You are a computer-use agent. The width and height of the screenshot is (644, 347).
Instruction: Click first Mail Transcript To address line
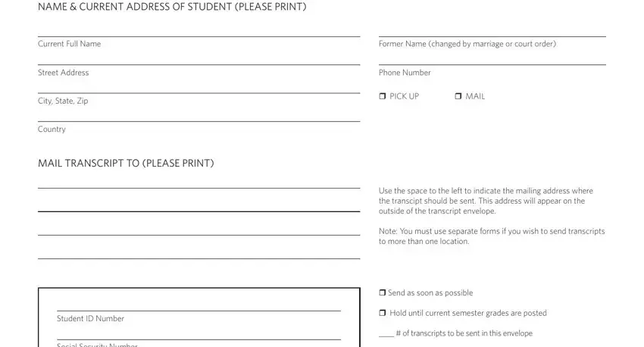tap(199, 183)
